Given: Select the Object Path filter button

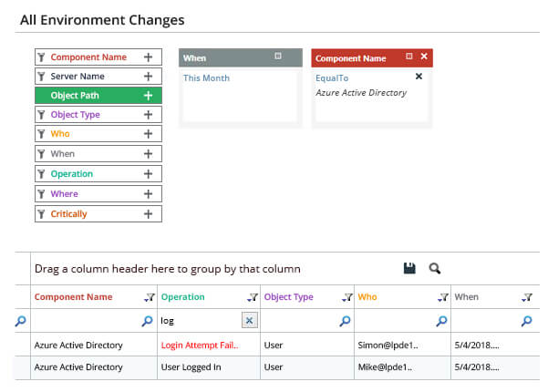Looking at the screenshot, I should click(98, 96).
